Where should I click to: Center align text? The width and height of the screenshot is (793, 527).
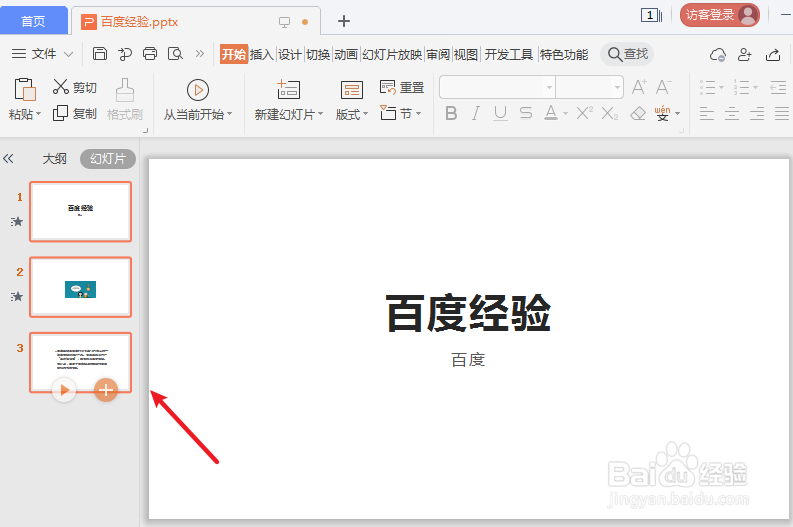point(732,113)
